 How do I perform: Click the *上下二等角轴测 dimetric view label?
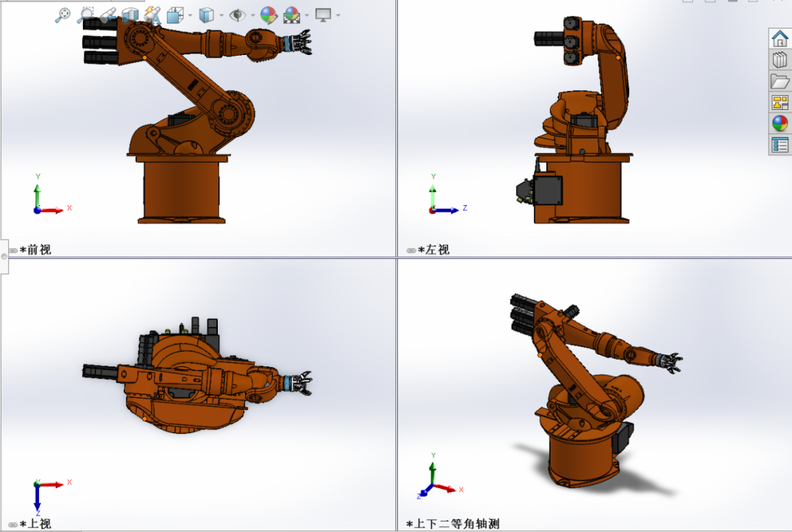tap(453, 524)
